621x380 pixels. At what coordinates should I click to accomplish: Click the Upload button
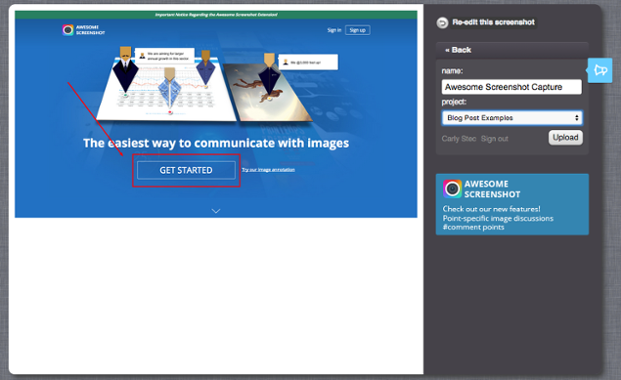pos(565,137)
